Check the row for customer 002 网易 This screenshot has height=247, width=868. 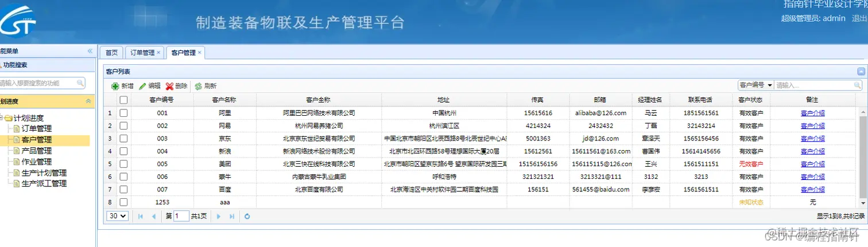(123, 126)
